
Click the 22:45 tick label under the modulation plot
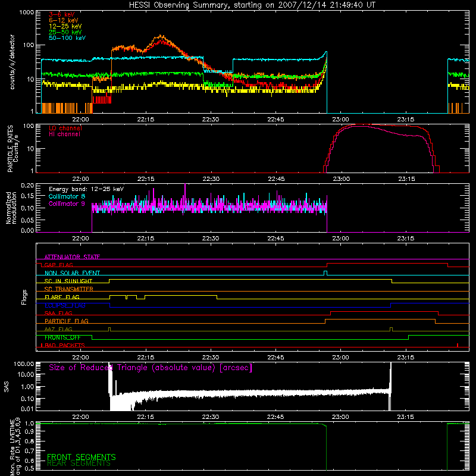(275, 239)
